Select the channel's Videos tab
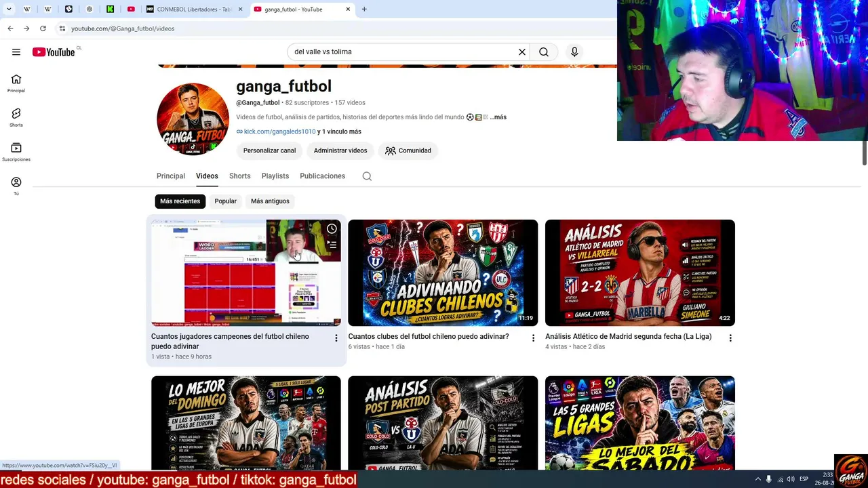868x488 pixels. (x=207, y=176)
